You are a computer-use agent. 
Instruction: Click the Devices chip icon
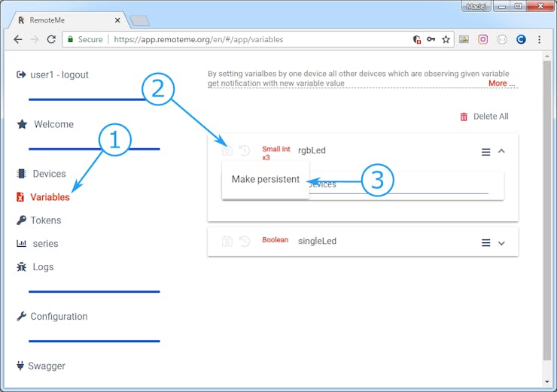21,173
